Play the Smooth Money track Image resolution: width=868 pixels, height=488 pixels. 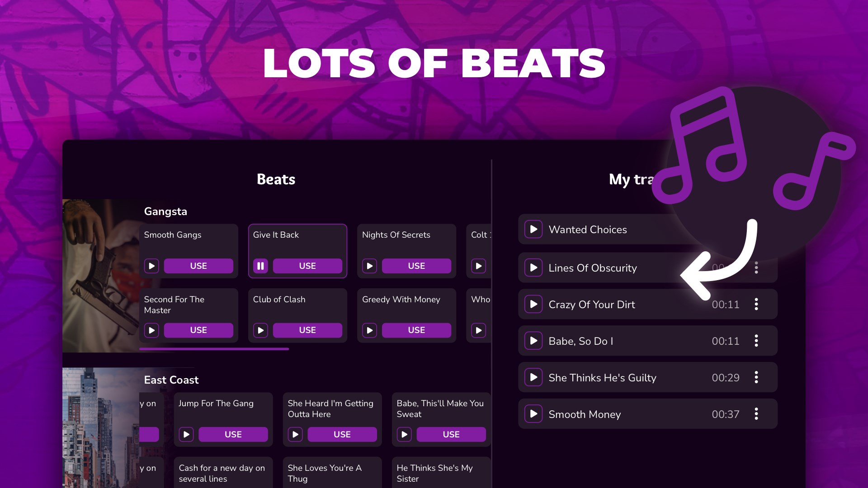(534, 413)
